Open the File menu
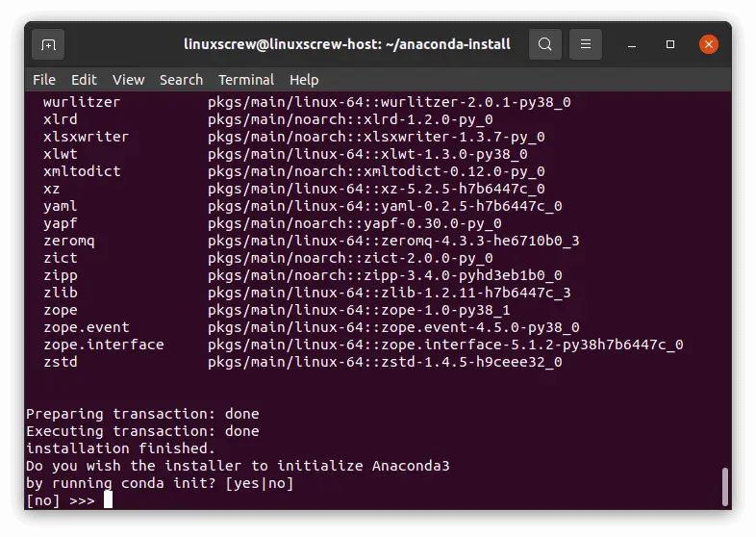 (44, 80)
